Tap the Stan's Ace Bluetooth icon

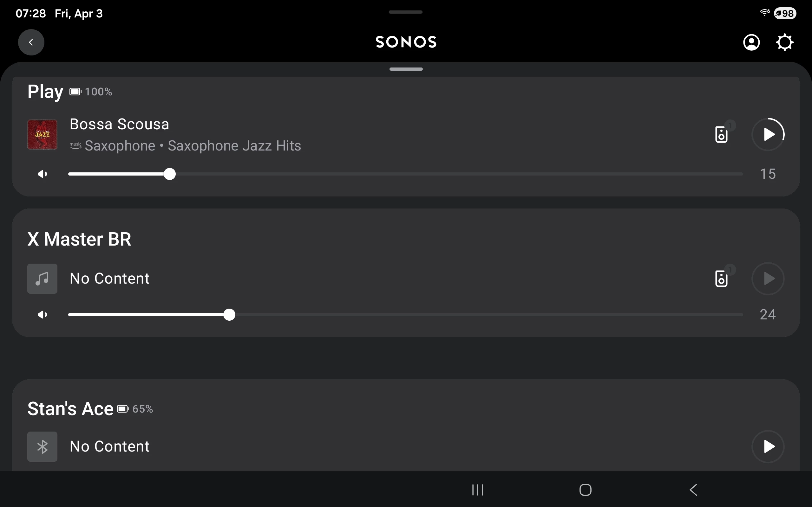click(x=42, y=446)
